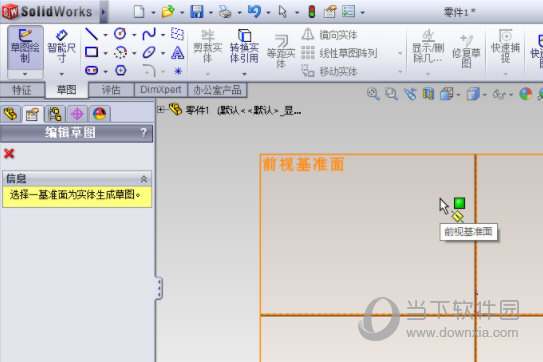The image size is (543, 362).
Task: Select the Corner Rectangle tool
Action: point(91,52)
